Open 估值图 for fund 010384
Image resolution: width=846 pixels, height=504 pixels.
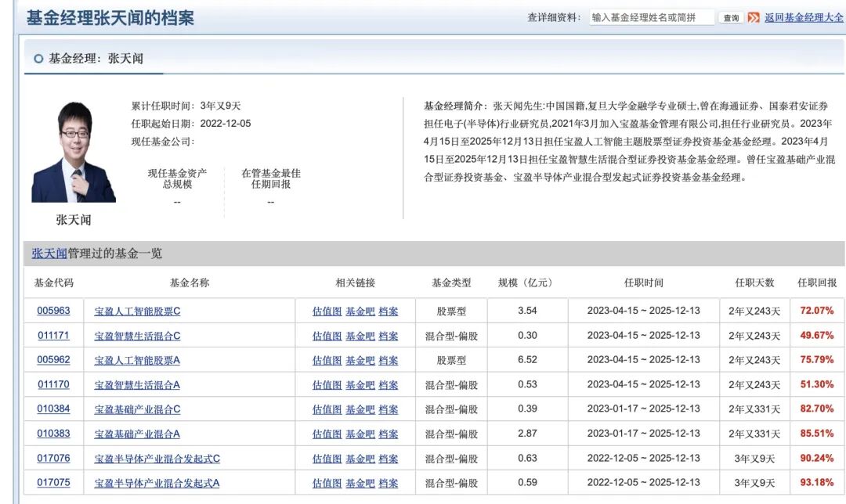click(327, 409)
